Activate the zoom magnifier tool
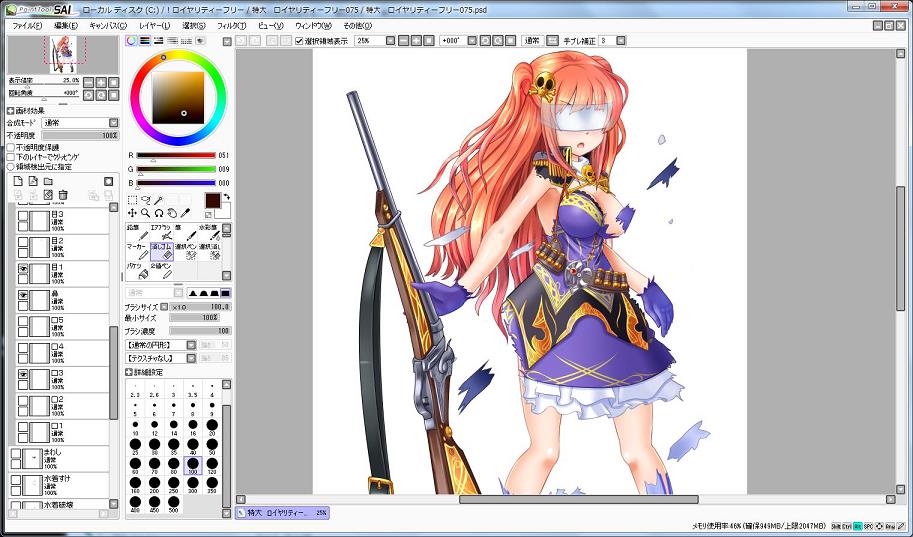 click(146, 213)
